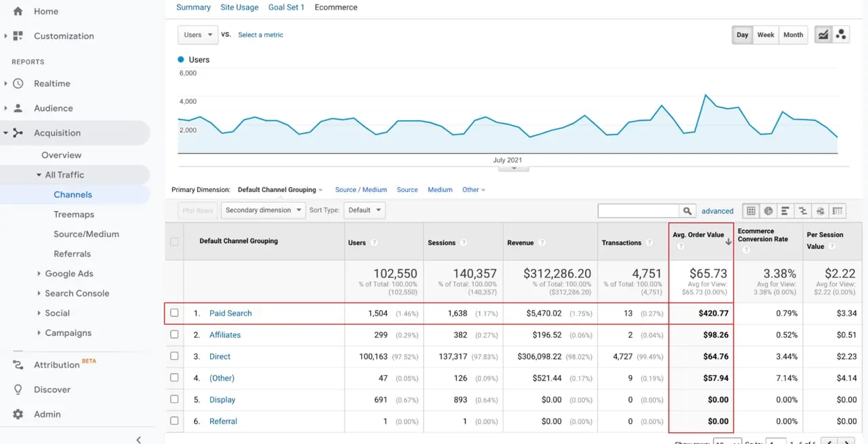The width and height of the screenshot is (868, 444).
Task: Click the Discover lightbulb icon
Action: (18, 389)
